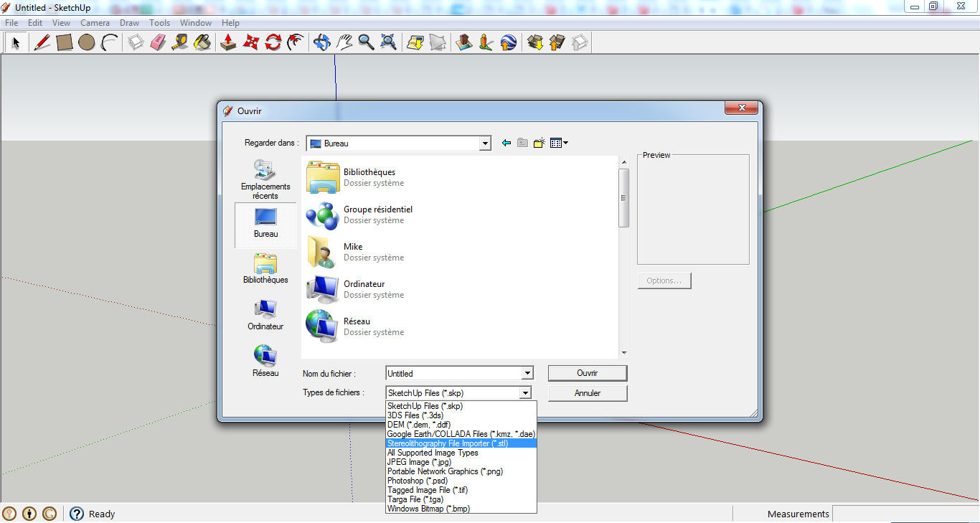Click the Ouvrir button
Viewport: 980px width, 523px height.
[x=588, y=373]
